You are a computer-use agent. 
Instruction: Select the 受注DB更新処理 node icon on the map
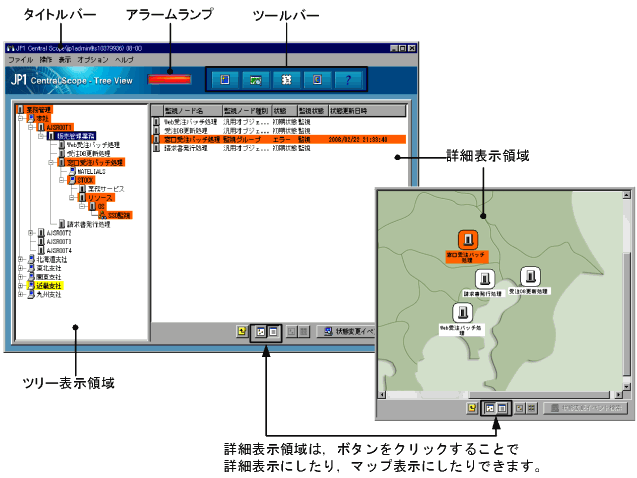pos(530,277)
